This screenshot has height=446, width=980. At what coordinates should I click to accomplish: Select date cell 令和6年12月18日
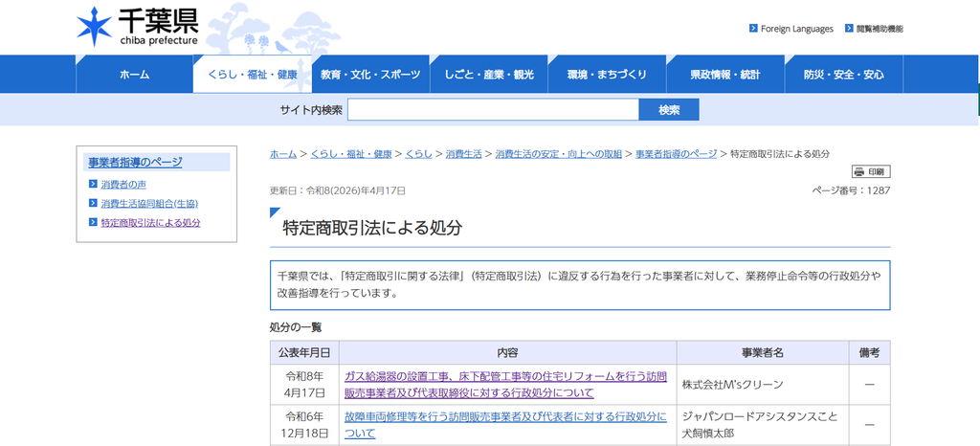pyautogui.click(x=304, y=425)
